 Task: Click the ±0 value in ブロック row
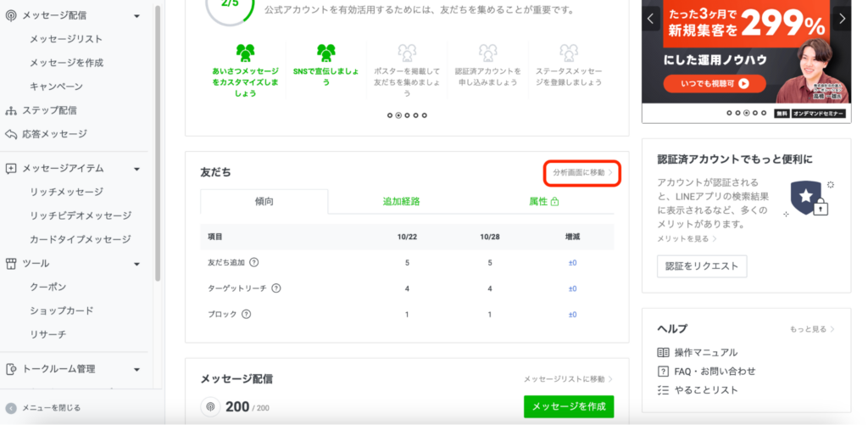click(572, 314)
